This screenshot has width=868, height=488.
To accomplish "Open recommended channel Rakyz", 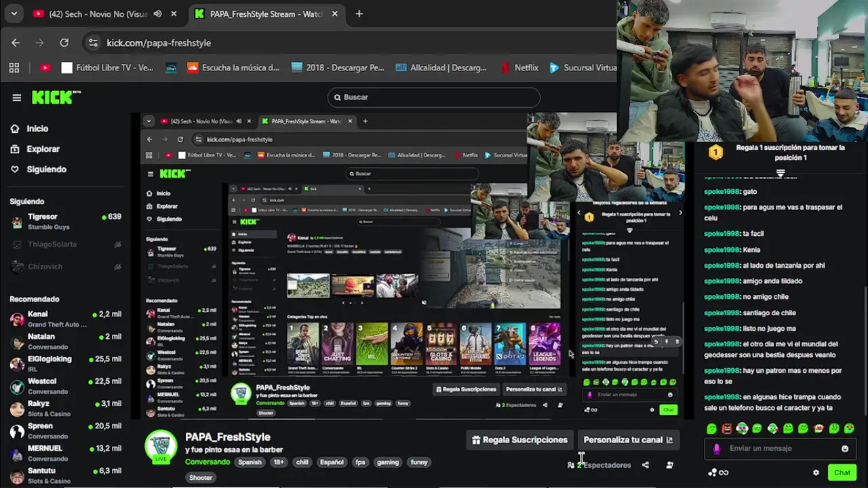I will (x=65, y=408).
